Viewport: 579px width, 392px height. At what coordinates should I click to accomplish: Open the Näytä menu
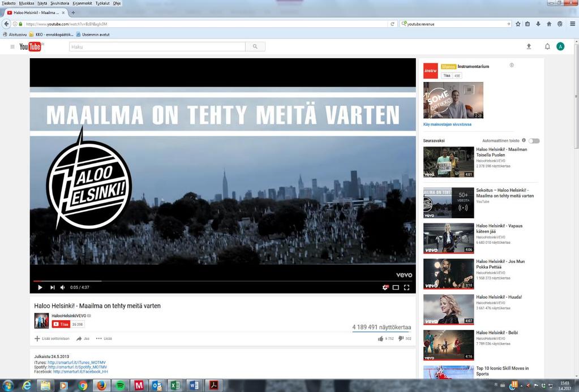point(42,3)
